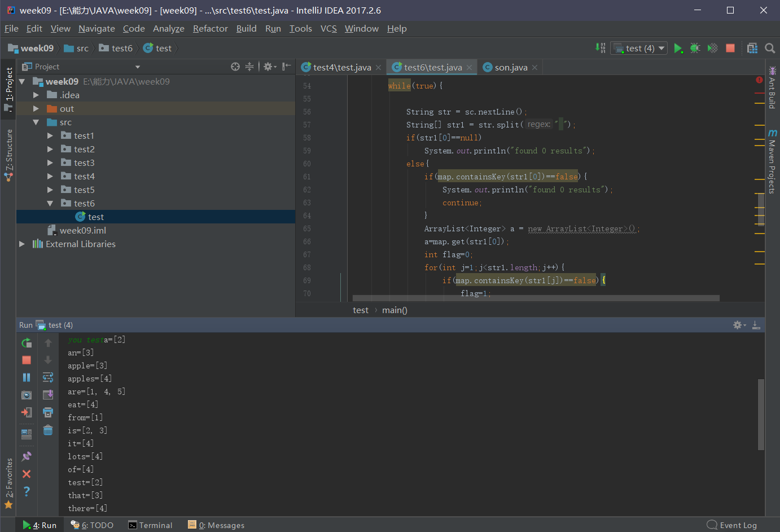Open the VCS menu

coord(328,29)
